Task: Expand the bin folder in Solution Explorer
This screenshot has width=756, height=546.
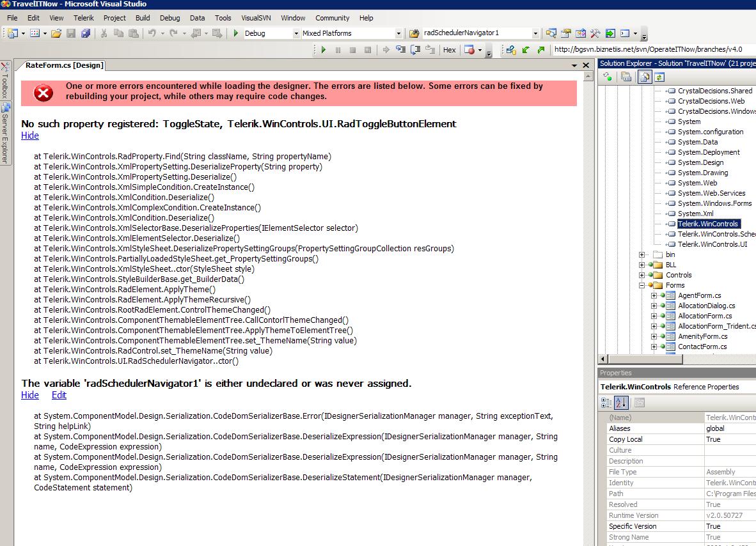Action: (x=642, y=254)
